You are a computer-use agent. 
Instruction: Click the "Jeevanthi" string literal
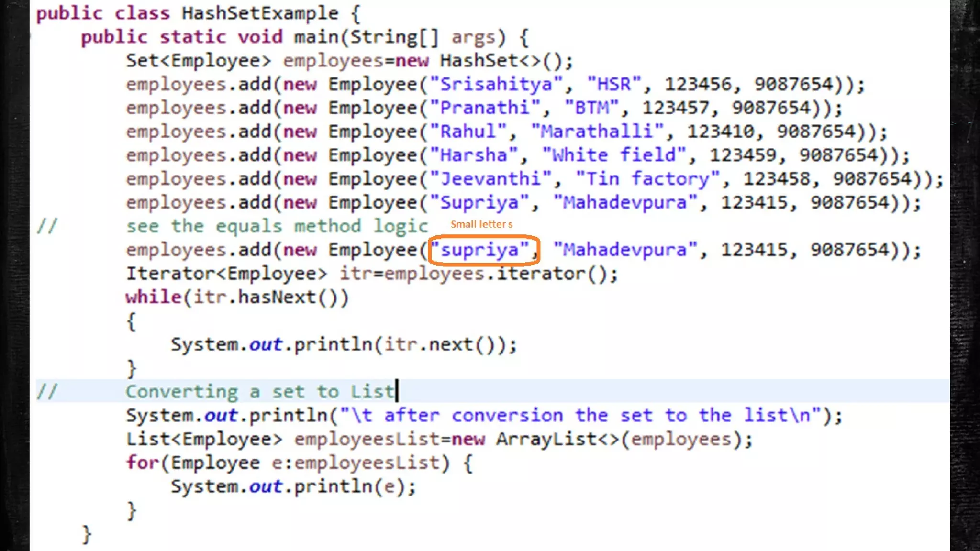coord(491,179)
